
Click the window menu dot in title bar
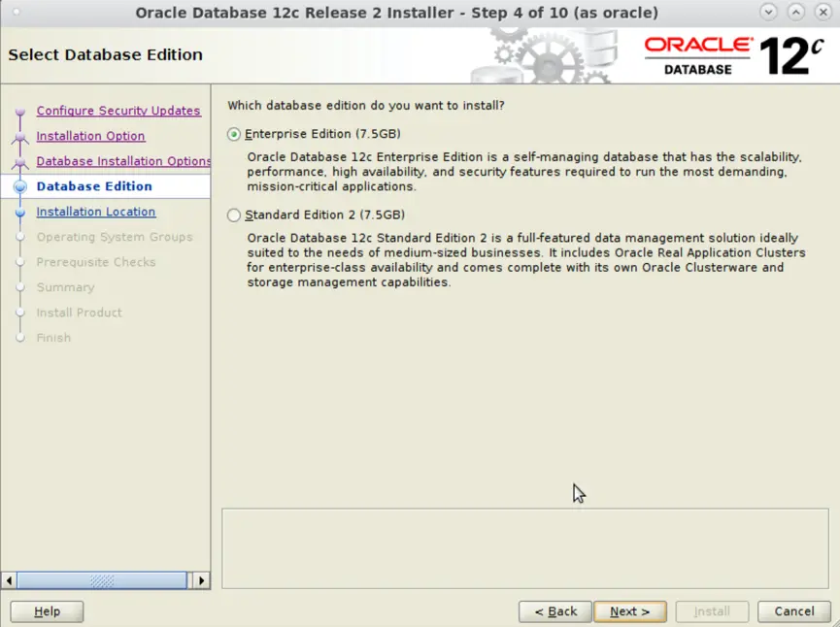point(17,12)
